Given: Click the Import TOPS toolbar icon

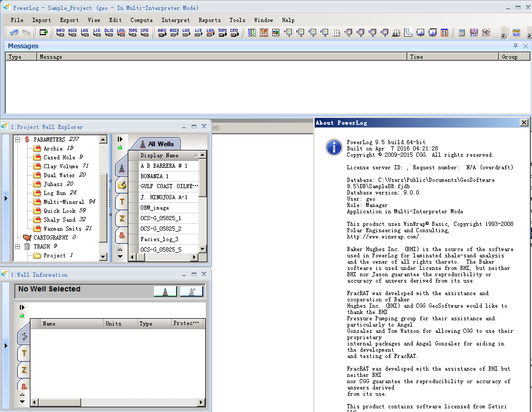Looking at the screenshot, I should pos(133,32).
